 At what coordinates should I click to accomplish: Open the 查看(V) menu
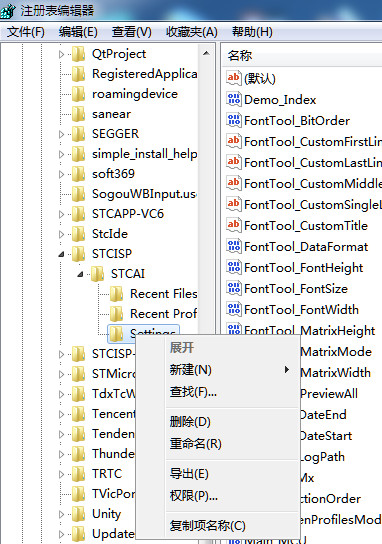coord(131,32)
